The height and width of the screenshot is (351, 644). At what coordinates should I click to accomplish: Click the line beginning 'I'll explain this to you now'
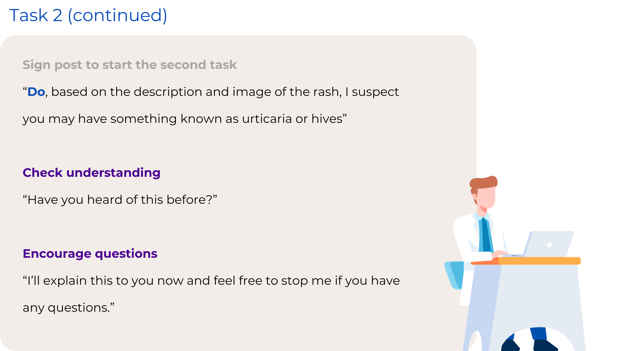pyautogui.click(x=211, y=280)
